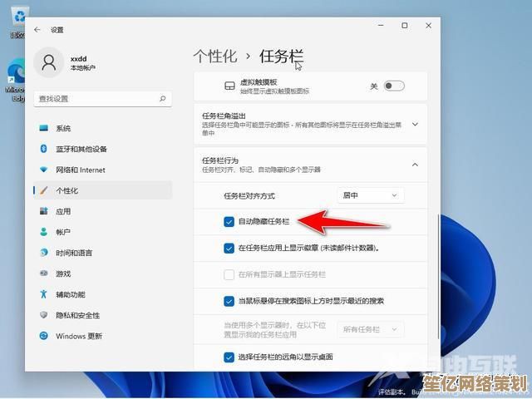This screenshot has height=399, width=532.
Task: Toggle the 虚拟触摸板 switch
Action: click(393, 86)
